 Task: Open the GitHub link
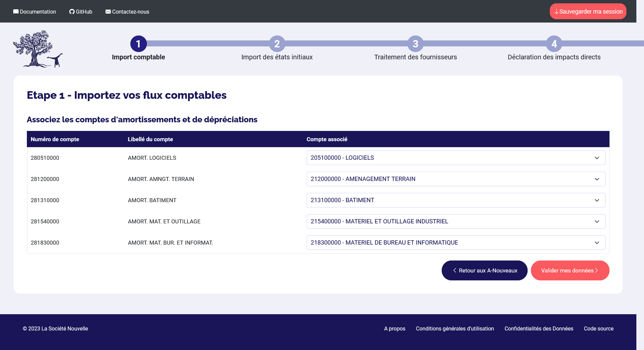tap(81, 12)
